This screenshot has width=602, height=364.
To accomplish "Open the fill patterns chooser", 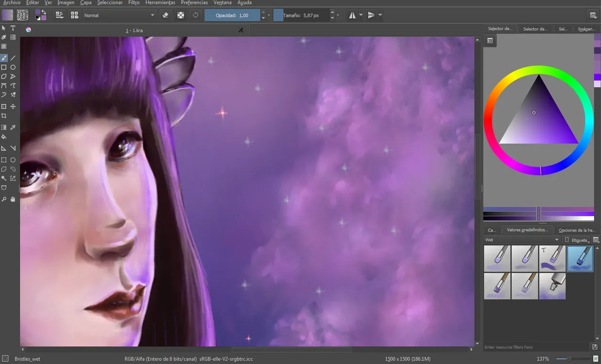I will 22,15.
